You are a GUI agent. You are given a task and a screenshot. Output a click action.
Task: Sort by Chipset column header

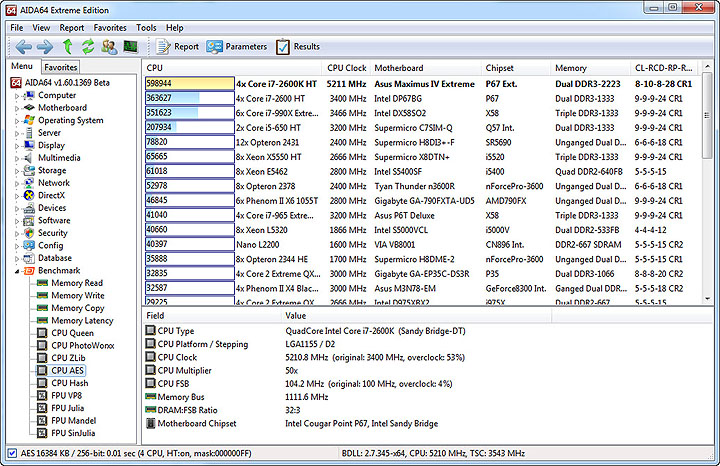coord(516,68)
